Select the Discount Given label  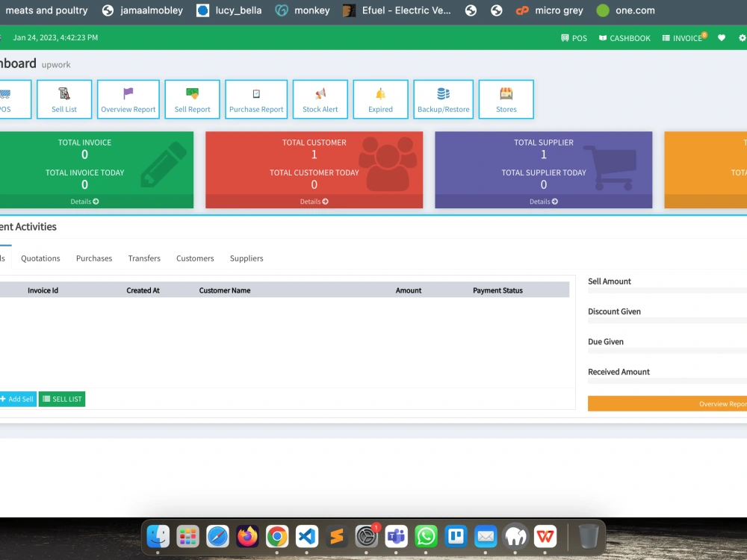pyautogui.click(x=614, y=311)
